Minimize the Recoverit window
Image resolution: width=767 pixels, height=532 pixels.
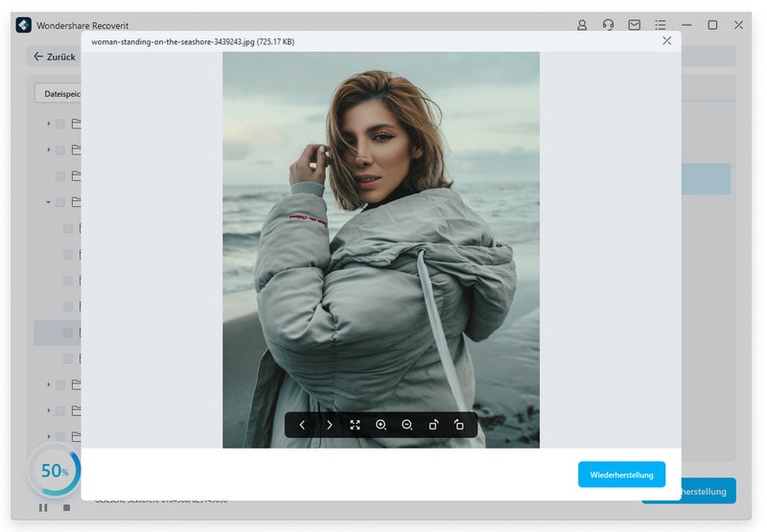[x=686, y=25]
